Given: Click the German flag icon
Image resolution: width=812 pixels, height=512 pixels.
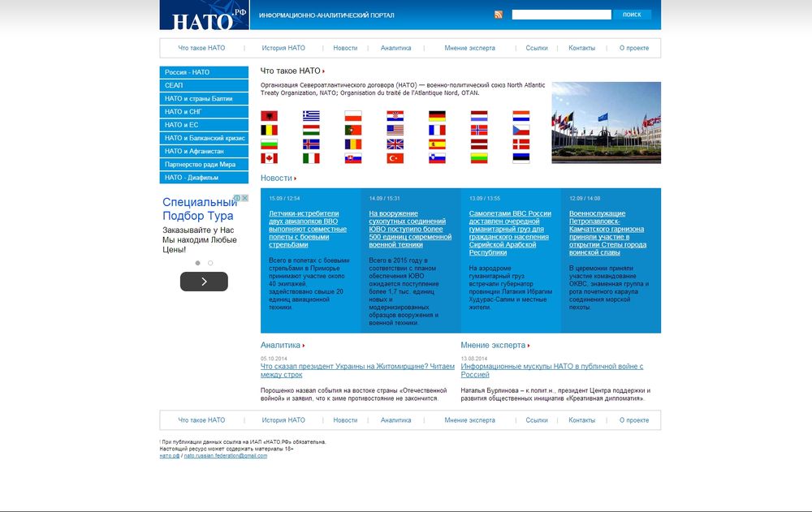Looking at the screenshot, I should click(438, 116).
